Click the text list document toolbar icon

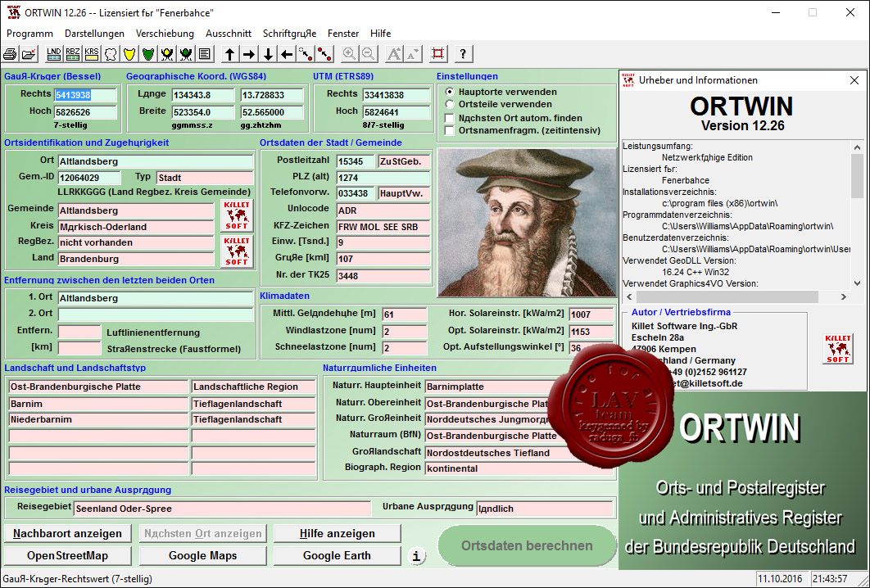[x=205, y=54]
